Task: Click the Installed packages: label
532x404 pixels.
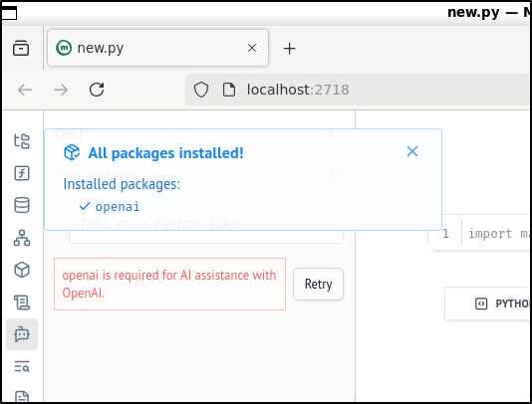Action: tap(122, 184)
